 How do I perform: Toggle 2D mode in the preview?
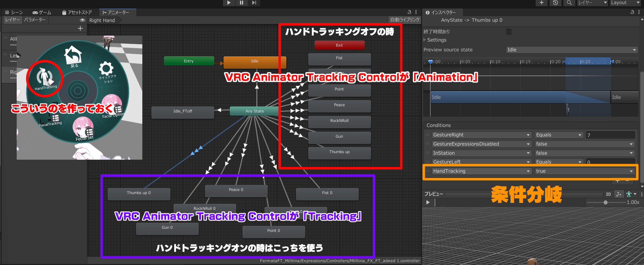[608, 194]
